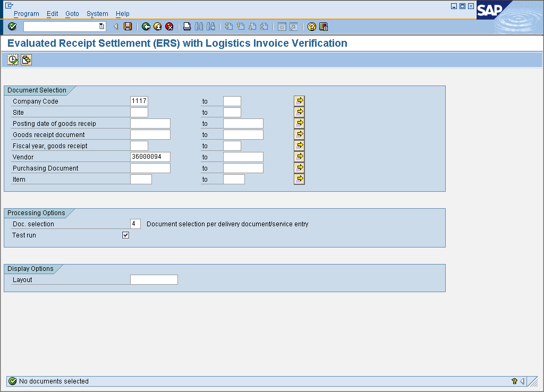Image resolution: width=544 pixels, height=392 pixels.
Task: Open multiple selection for Goods receipt document
Action: [x=299, y=134]
